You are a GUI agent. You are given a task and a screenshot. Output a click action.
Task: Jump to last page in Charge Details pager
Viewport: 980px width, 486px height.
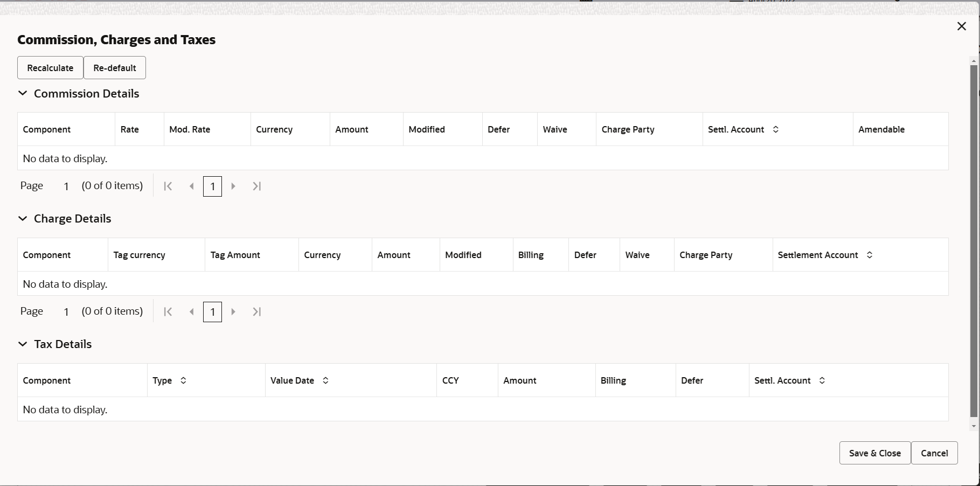click(257, 311)
